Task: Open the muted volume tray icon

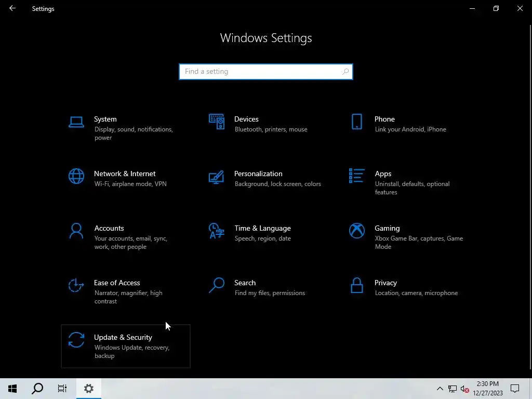Action: [465, 389]
